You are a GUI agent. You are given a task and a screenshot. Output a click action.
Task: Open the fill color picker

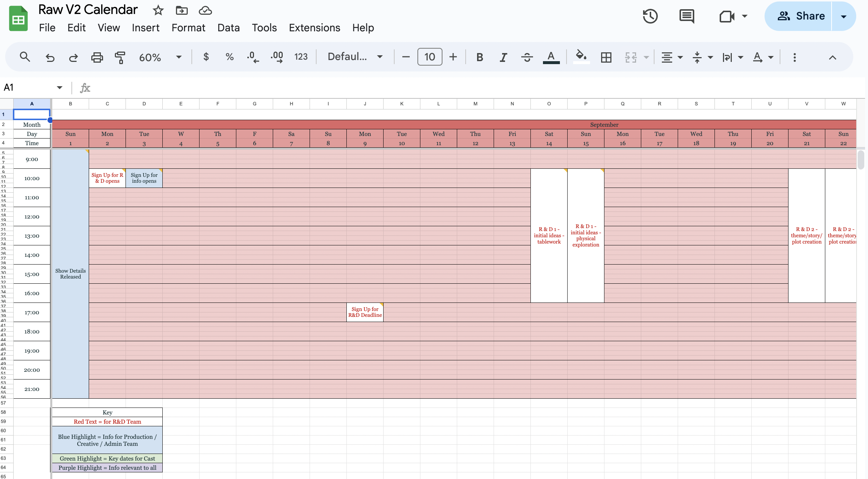581,57
